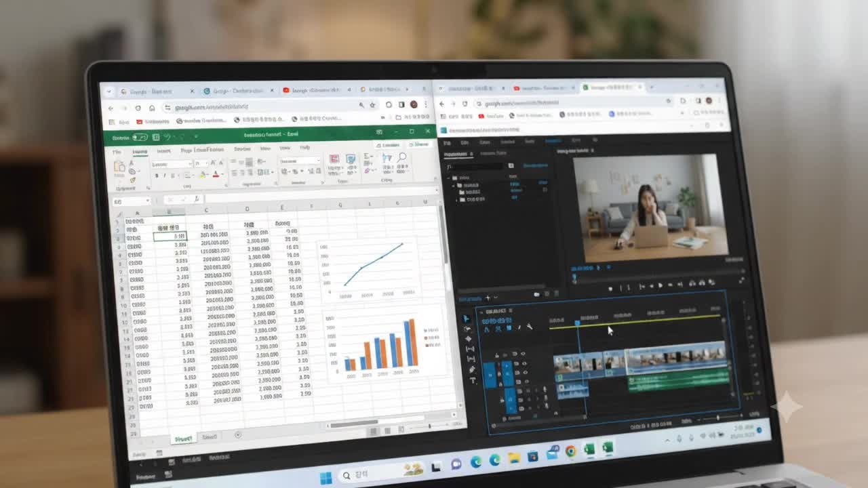The width and height of the screenshot is (868, 488).
Task: Click the line chart in the Excel sheet
Action: click(368, 268)
